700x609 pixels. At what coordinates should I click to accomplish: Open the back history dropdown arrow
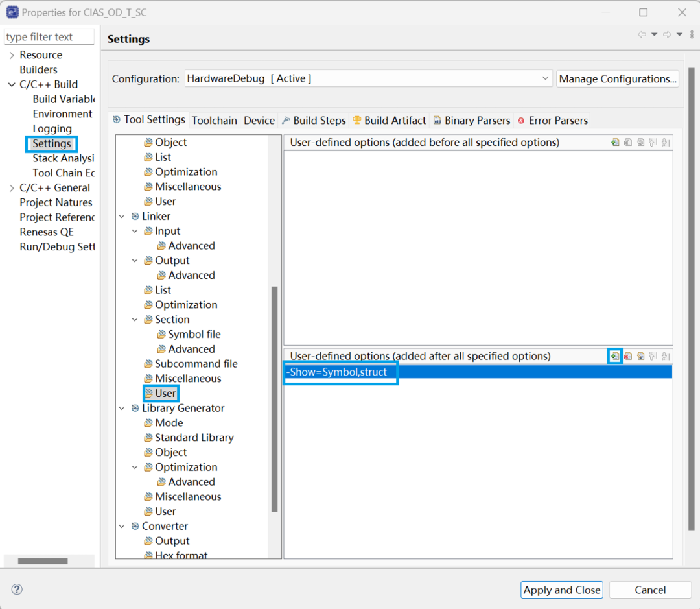655,34
